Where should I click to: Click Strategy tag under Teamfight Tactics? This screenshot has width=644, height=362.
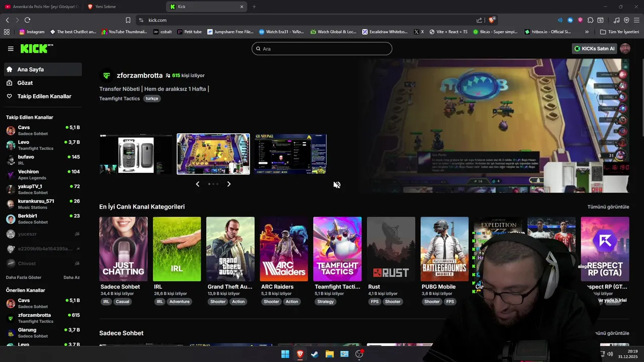click(326, 302)
